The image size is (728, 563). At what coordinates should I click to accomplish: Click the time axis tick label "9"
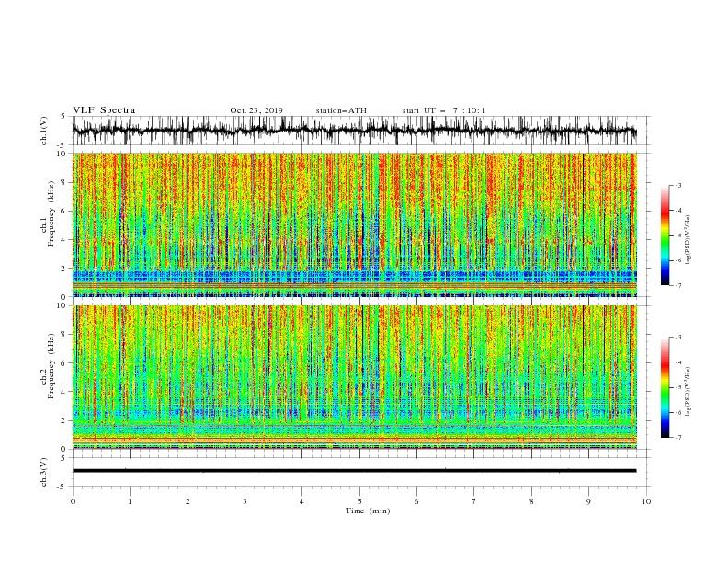588,501
